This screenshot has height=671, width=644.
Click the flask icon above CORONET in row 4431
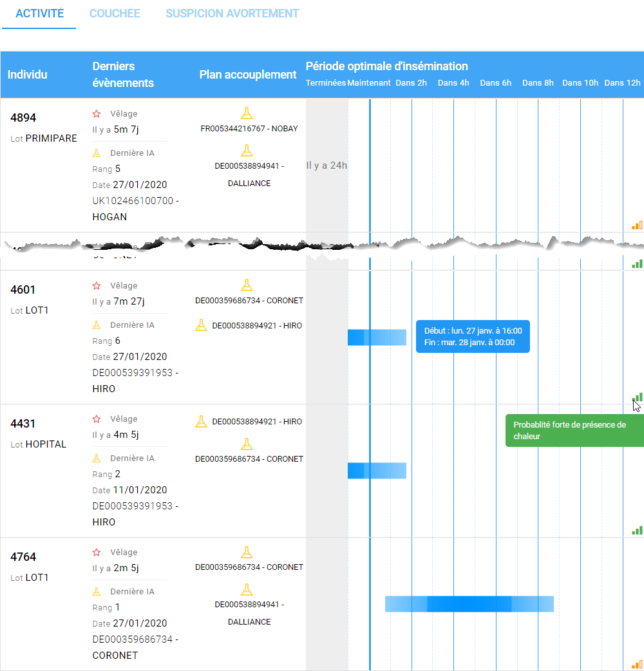click(247, 444)
